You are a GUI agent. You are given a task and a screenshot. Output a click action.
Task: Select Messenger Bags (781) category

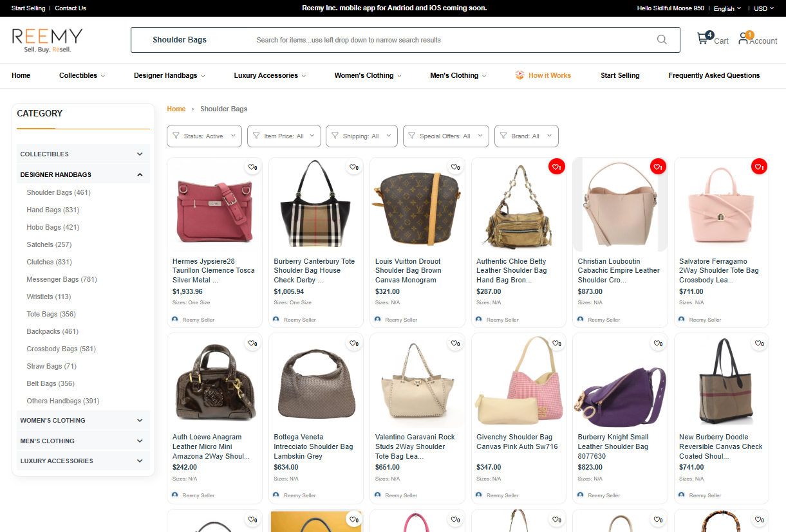62,279
